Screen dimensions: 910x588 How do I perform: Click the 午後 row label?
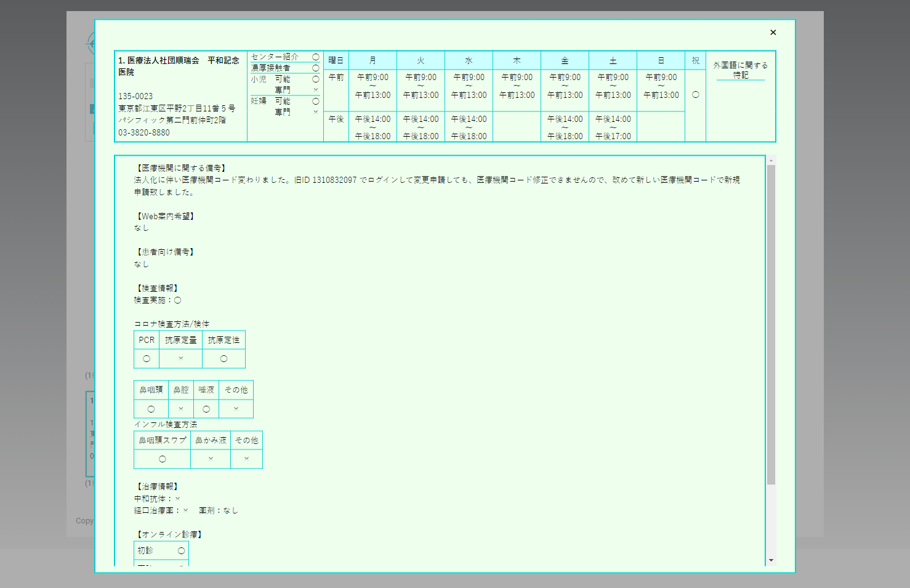point(336,119)
